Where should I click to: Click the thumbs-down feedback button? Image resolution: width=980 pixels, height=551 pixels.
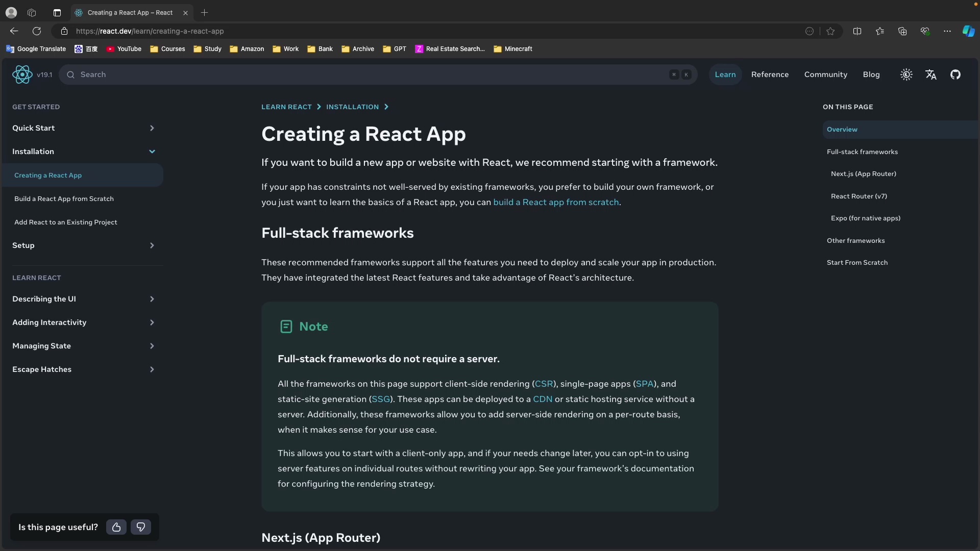[x=141, y=527]
